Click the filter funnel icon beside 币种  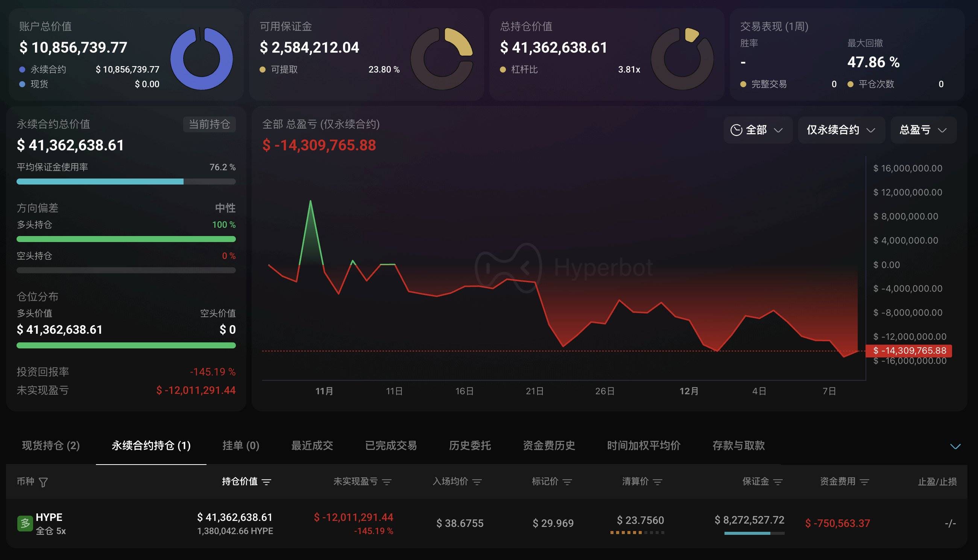pos(44,482)
